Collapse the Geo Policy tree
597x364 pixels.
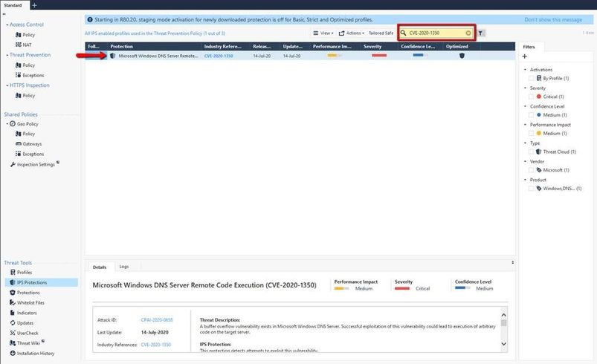(7, 123)
